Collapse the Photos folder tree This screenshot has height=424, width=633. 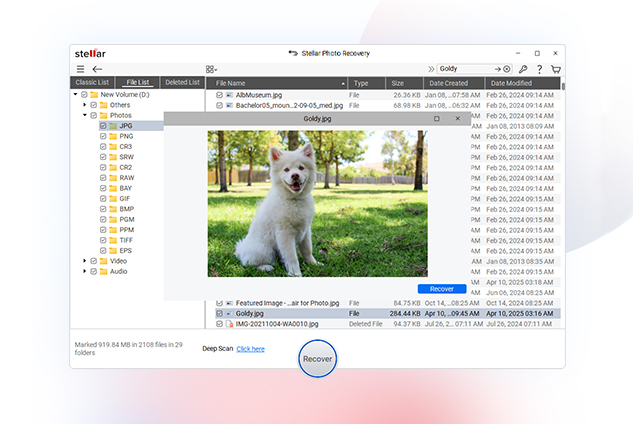point(85,115)
